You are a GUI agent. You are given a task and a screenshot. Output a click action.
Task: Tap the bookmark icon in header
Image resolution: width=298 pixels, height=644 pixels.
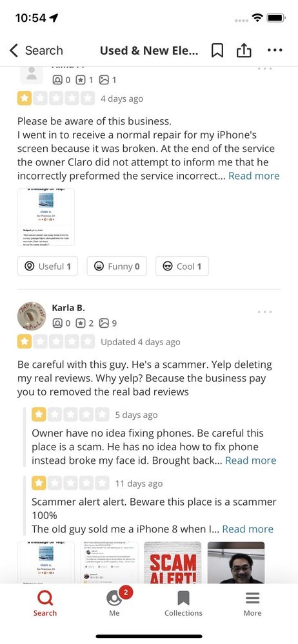point(217,50)
